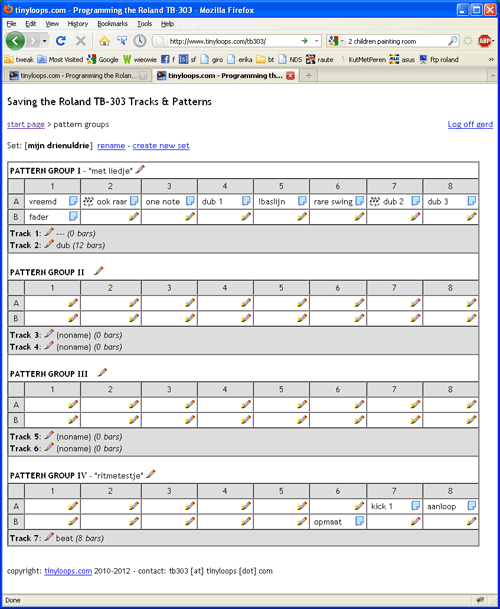Edit Pattern Group I name with pencil
This screenshot has height=609, width=500.
140,169
